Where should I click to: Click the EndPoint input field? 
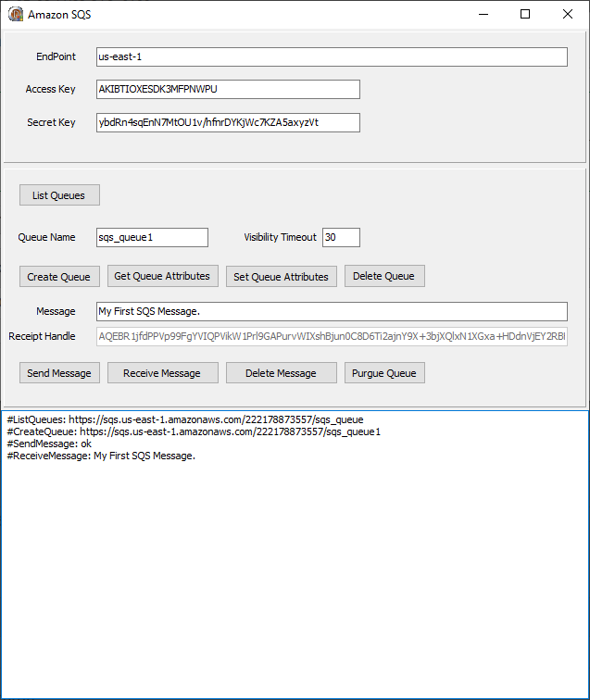(x=332, y=57)
